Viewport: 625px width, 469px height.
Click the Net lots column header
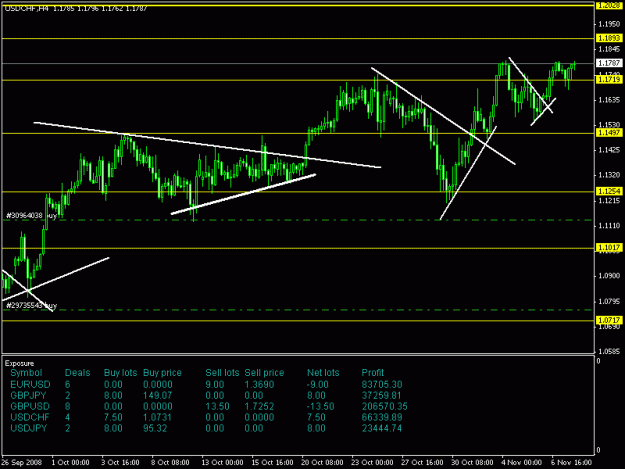pos(323,373)
